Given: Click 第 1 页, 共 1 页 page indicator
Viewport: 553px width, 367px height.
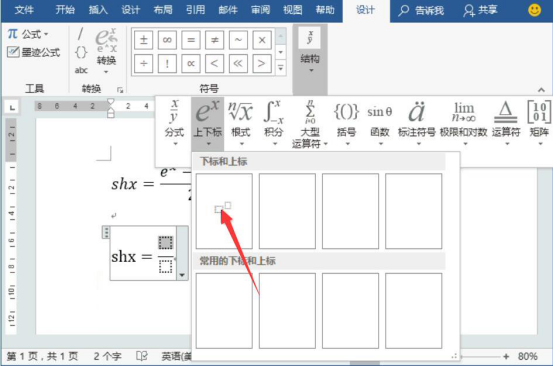Looking at the screenshot, I should [42, 356].
